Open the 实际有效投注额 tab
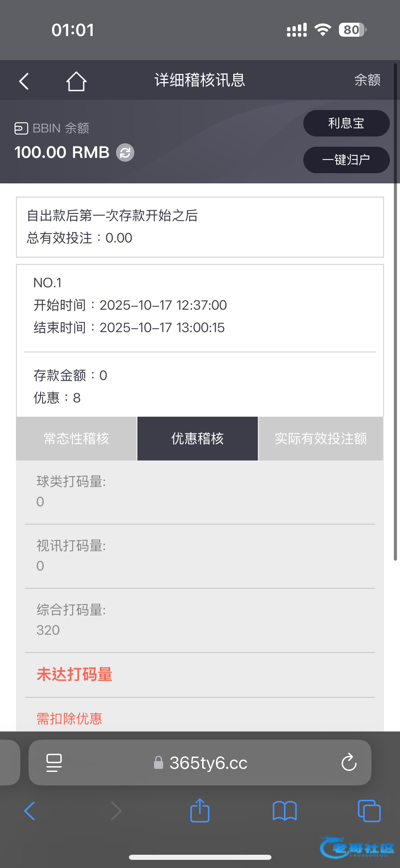The image size is (400, 868). 321,438
